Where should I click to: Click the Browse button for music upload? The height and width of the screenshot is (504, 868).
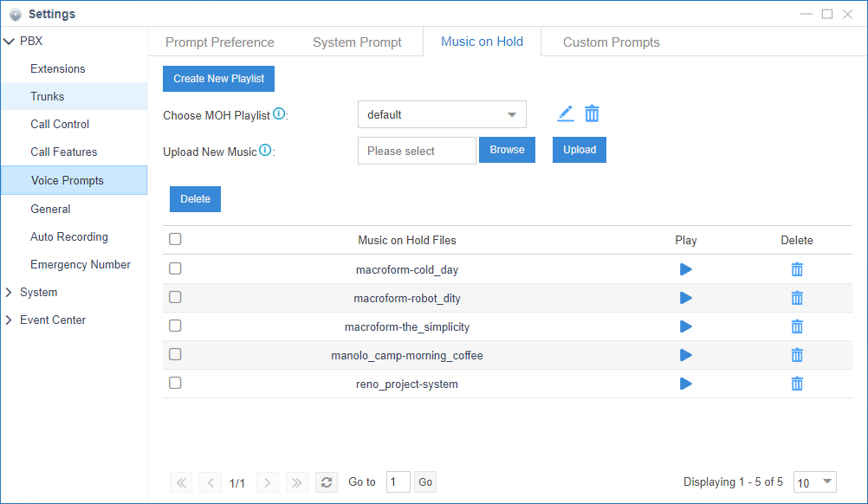click(x=507, y=150)
